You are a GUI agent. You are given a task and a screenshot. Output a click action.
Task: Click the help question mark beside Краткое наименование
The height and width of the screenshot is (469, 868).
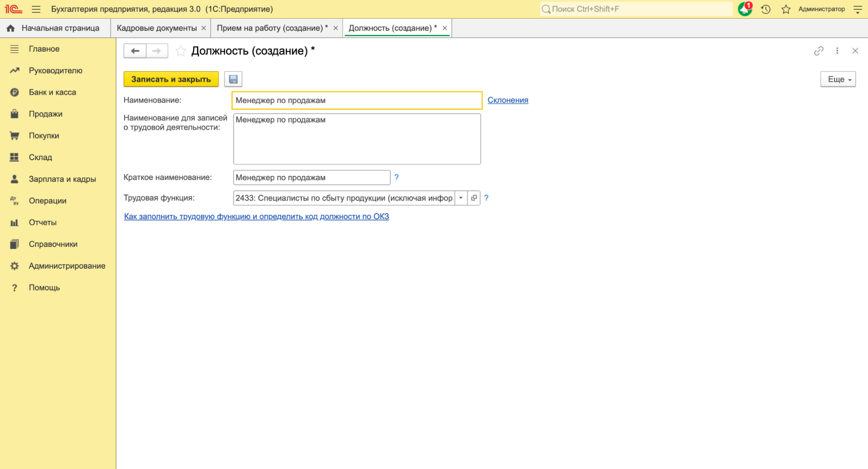click(x=396, y=177)
